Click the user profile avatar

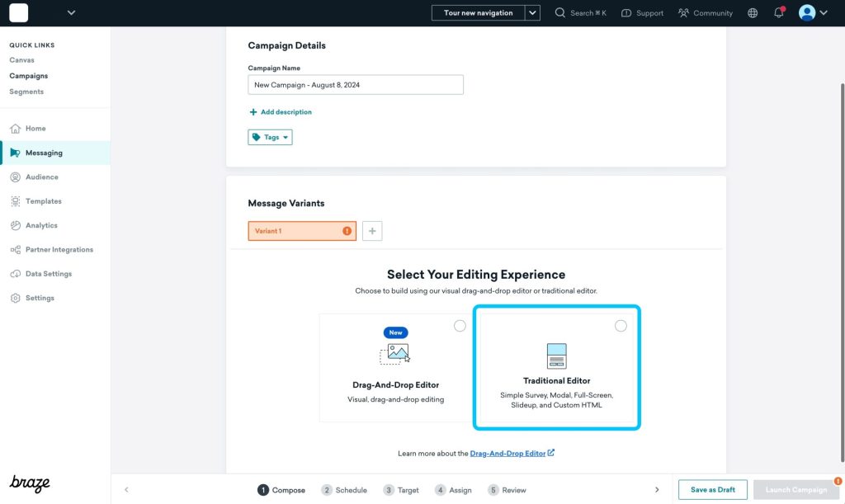[x=807, y=13]
